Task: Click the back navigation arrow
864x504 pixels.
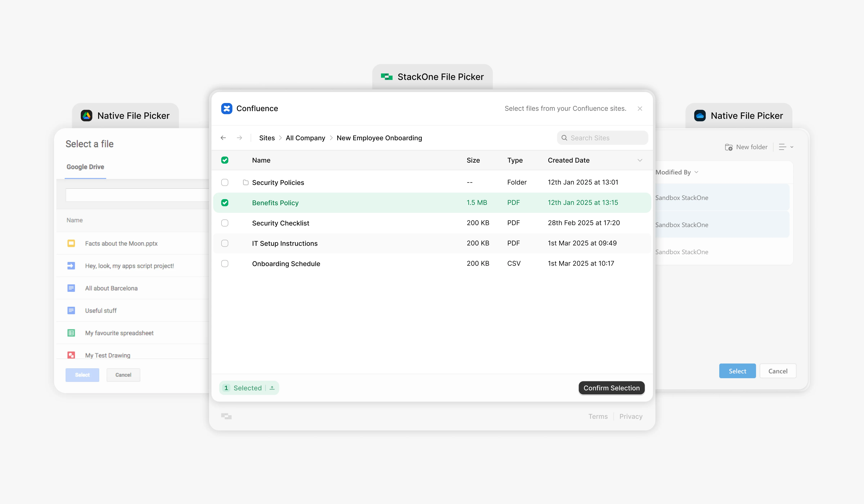Action: [223, 138]
